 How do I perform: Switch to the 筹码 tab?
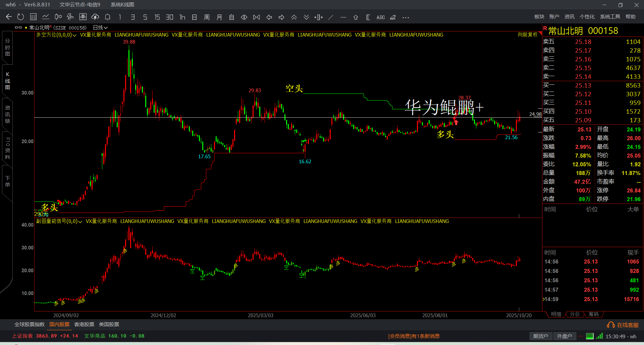click(594, 314)
